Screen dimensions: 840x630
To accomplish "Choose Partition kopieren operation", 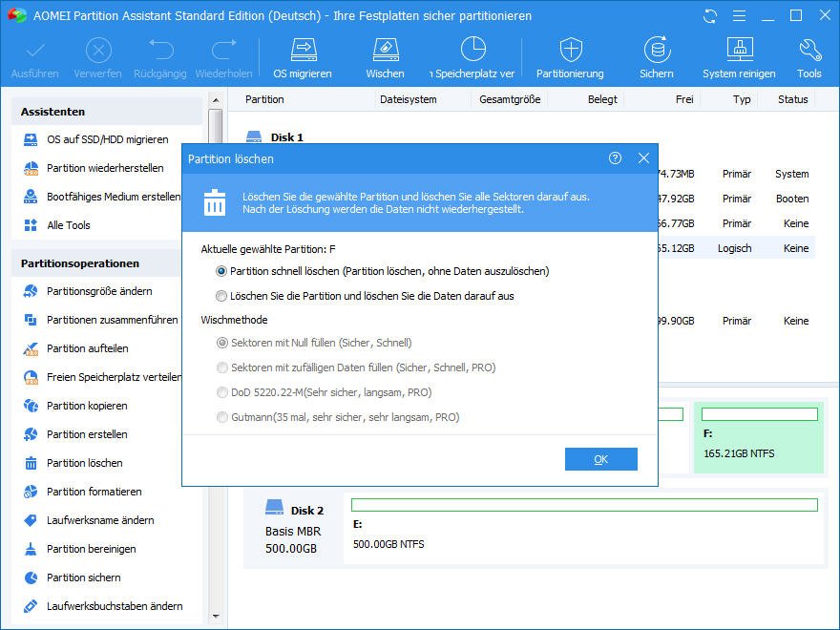I will (76, 406).
